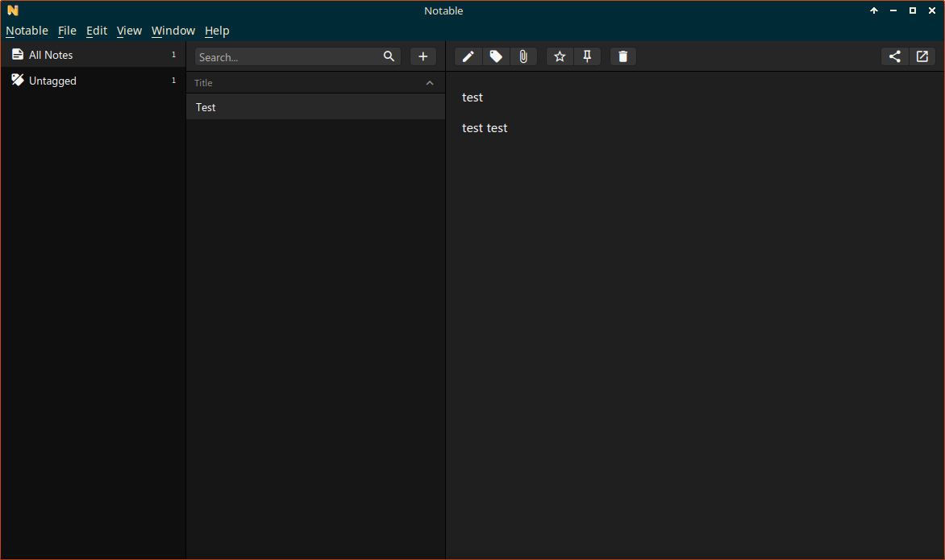The image size is (945, 560).
Task: Select the Test note in list
Action: click(314, 107)
